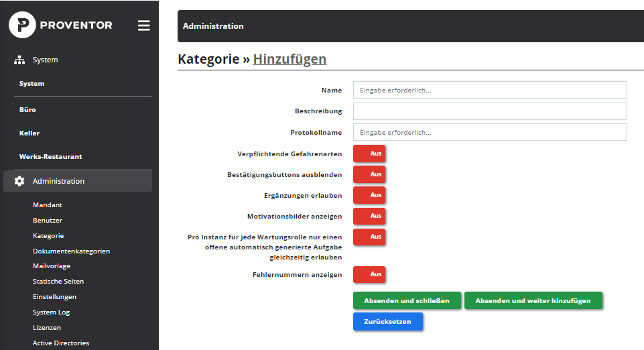644x350 pixels.
Task: Click the Administration gear icon
Action: (x=19, y=181)
